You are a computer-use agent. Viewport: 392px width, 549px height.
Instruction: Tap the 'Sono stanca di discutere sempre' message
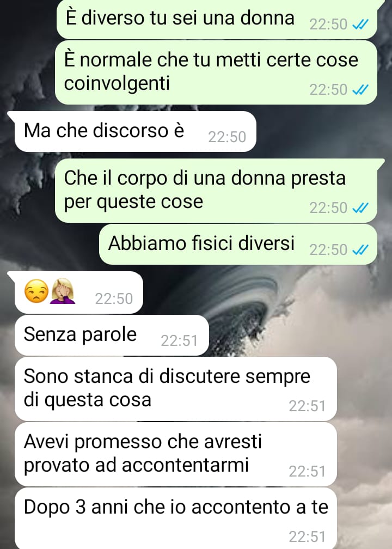pyautogui.click(x=176, y=389)
